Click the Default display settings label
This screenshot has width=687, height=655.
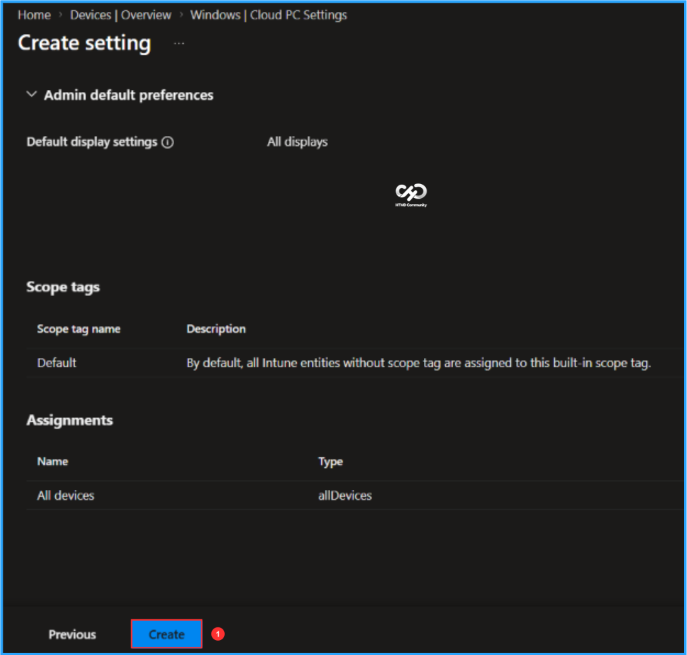click(92, 142)
